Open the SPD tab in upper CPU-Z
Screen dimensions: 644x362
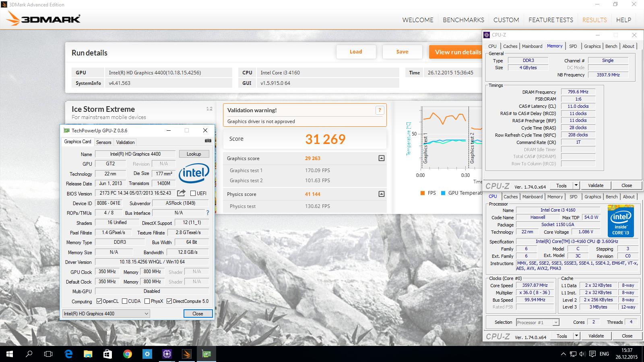573,46
